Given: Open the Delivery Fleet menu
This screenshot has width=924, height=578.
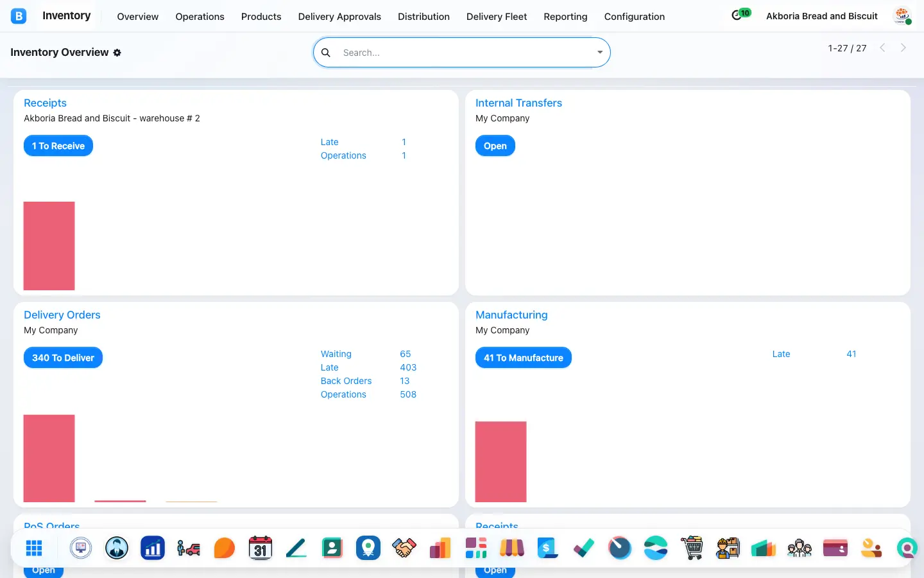Looking at the screenshot, I should (x=497, y=17).
